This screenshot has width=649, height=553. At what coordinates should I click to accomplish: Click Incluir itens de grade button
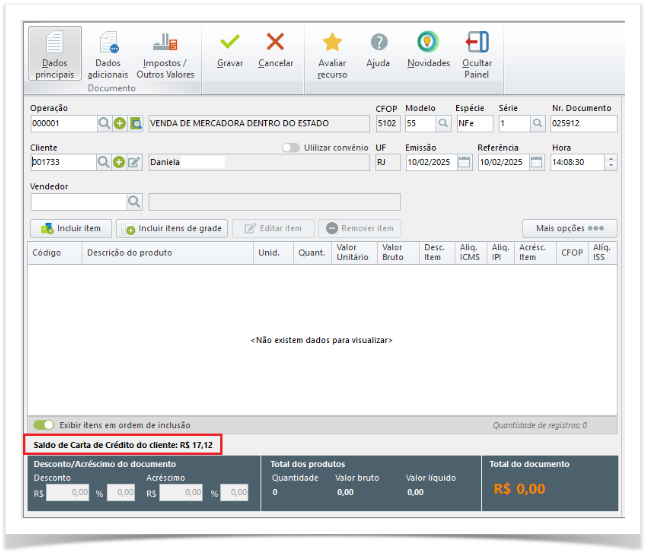click(x=172, y=228)
